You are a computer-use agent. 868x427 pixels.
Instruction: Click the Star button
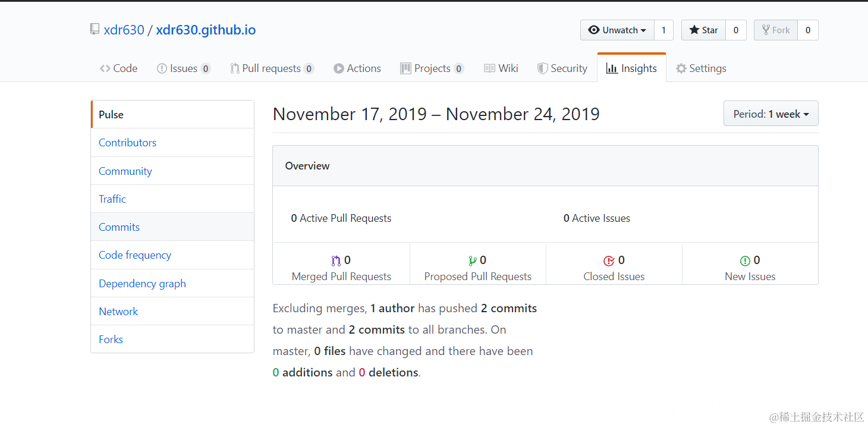click(x=703, y=30)
